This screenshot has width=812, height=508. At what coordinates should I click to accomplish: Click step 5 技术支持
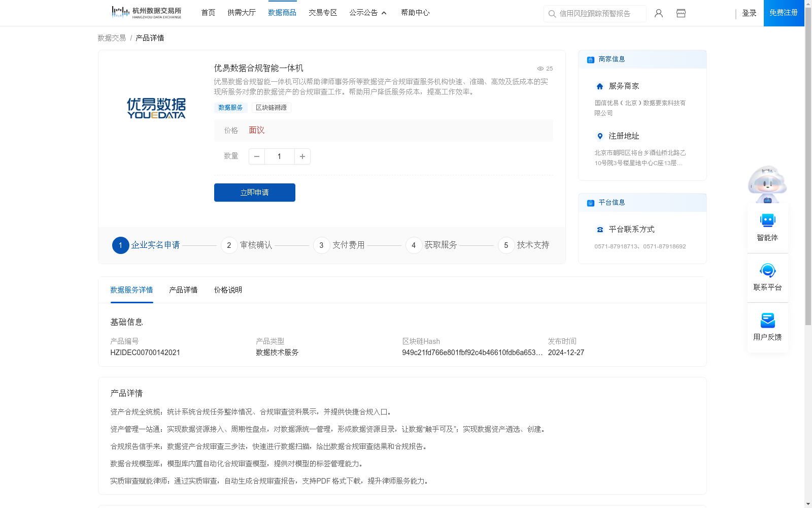[x=524, y=245]
